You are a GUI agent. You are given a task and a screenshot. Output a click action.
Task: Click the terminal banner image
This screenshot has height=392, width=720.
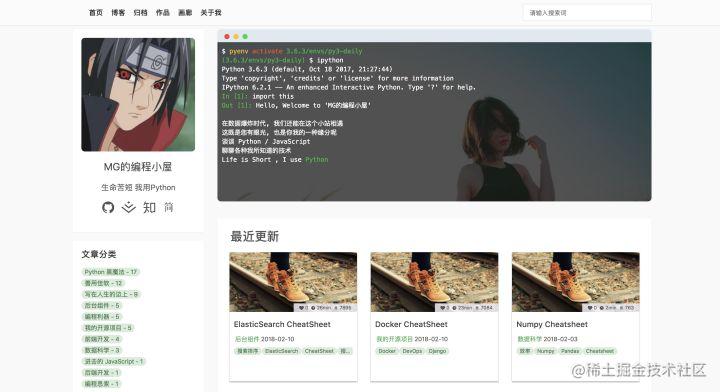click(x=434, y=116)
